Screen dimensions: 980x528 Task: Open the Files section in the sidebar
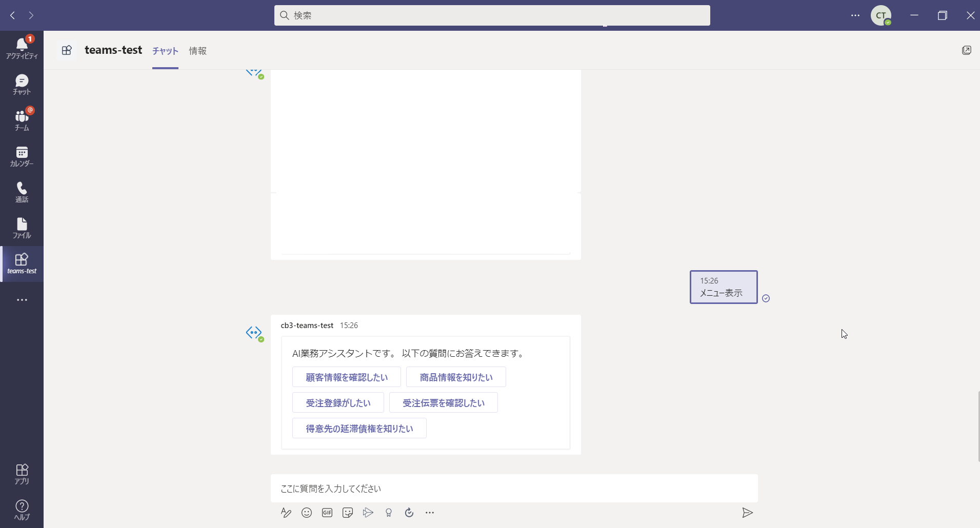22,228
